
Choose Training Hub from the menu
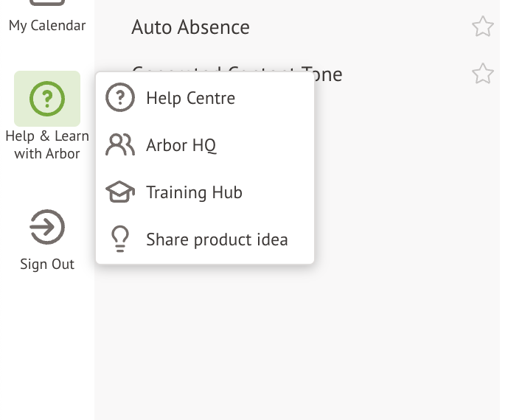(x=194, y=193)
